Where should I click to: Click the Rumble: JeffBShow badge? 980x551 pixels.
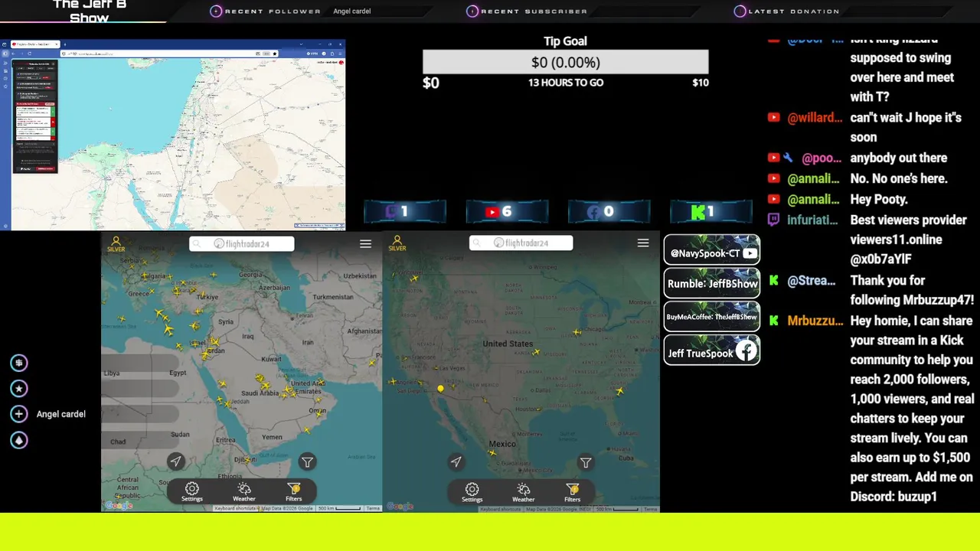click(x=712, y=283)
